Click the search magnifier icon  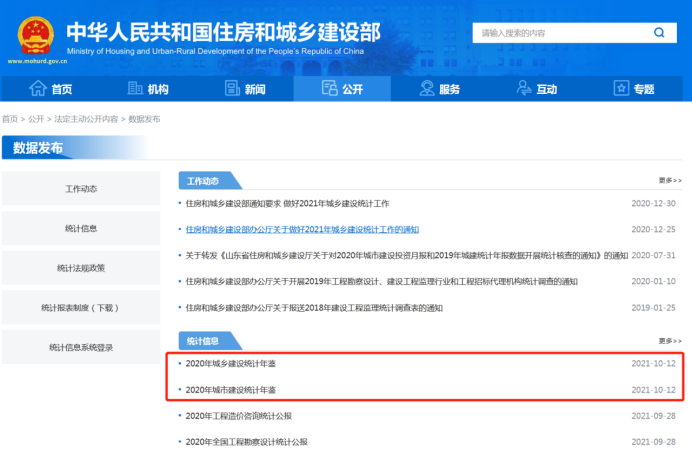coord(659,32)
